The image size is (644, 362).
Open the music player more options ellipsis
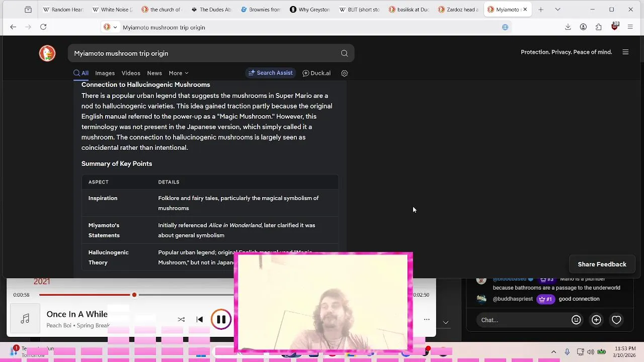427,319
